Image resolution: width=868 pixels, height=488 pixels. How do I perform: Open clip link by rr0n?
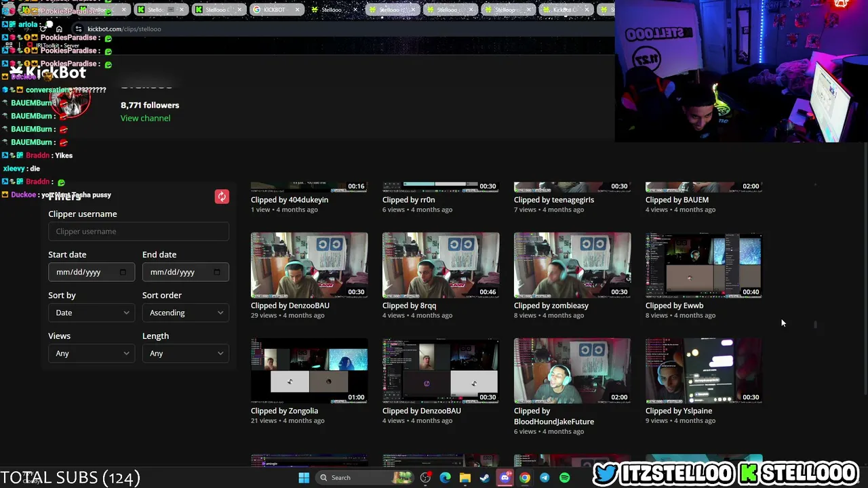click(409, 200)
